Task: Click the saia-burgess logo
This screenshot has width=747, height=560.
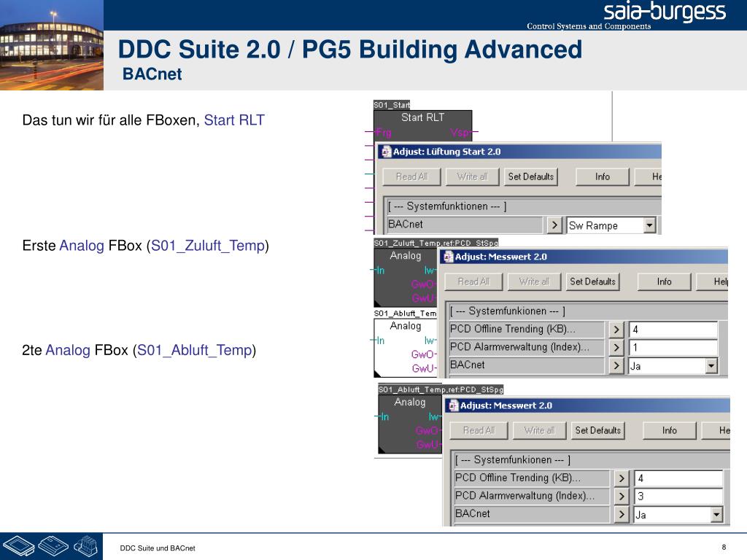Action: (x=664, y=12)
